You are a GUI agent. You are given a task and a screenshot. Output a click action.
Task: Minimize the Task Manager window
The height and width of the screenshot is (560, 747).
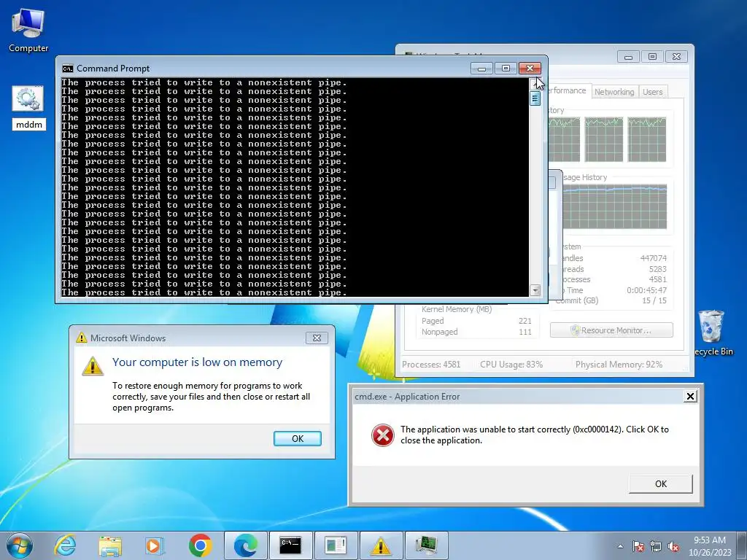click(628, 57)
